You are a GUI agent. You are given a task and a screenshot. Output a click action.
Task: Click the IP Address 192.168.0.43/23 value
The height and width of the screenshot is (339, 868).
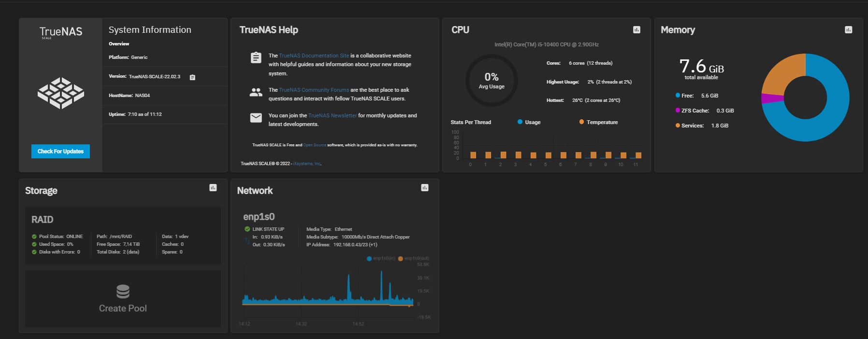(355, 245)
